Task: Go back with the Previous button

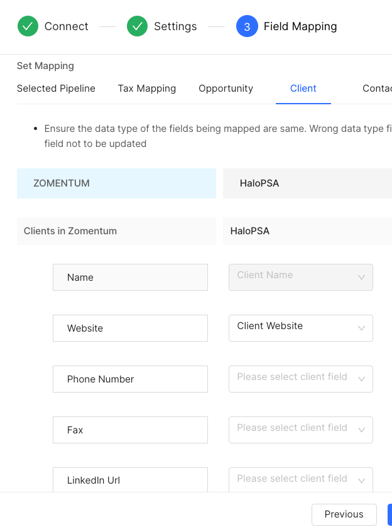Action: point(344,514)
